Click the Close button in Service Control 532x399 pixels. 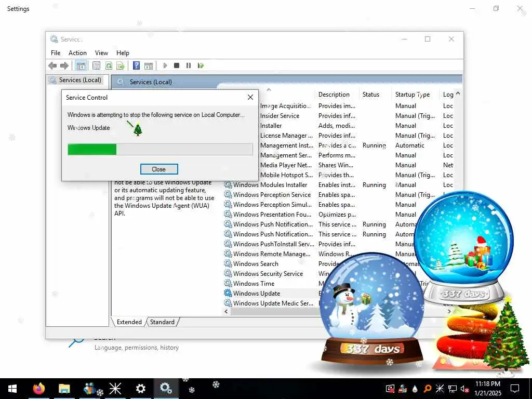point(159,169)
